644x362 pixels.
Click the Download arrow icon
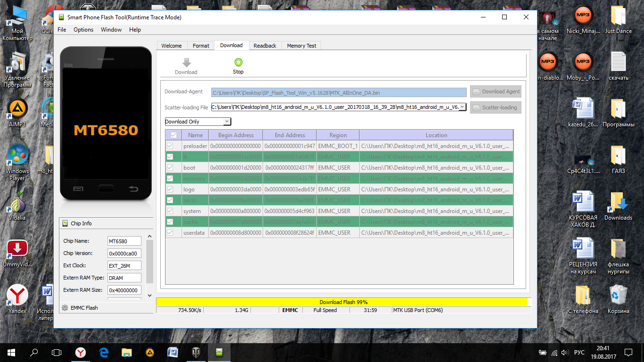pyautogui.click(x=186, y=63)
